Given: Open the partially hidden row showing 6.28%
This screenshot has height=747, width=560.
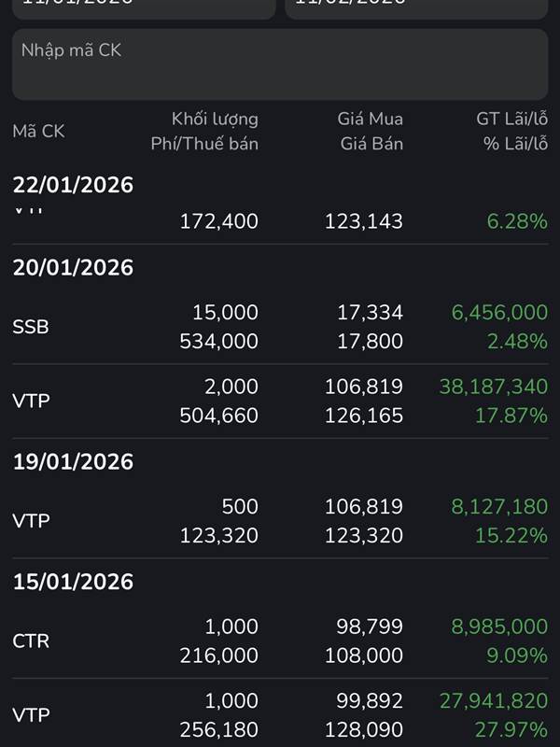Looking at the screenshot, I should 280,220.
